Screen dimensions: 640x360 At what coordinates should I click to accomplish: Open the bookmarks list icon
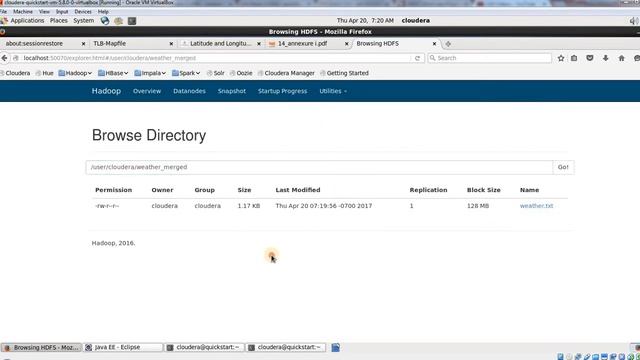(574, 58)
